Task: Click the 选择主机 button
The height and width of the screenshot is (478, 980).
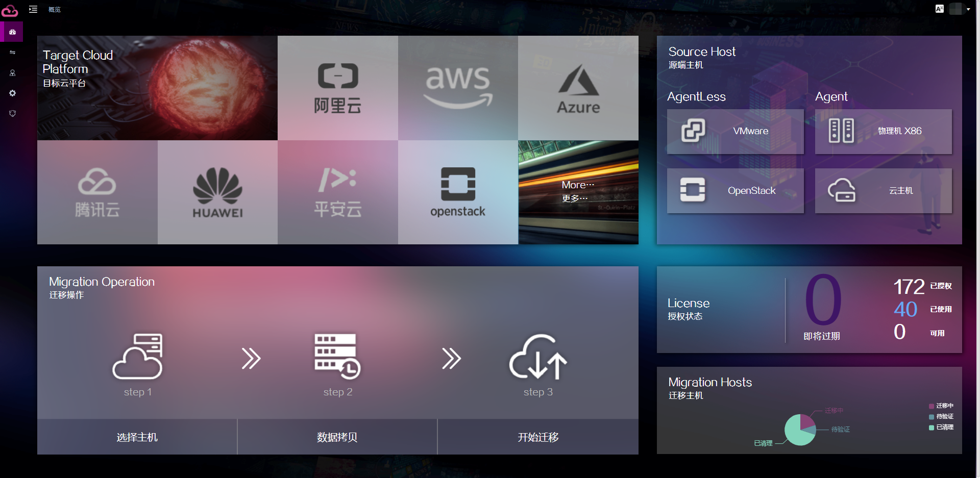Action: point(137,437)
